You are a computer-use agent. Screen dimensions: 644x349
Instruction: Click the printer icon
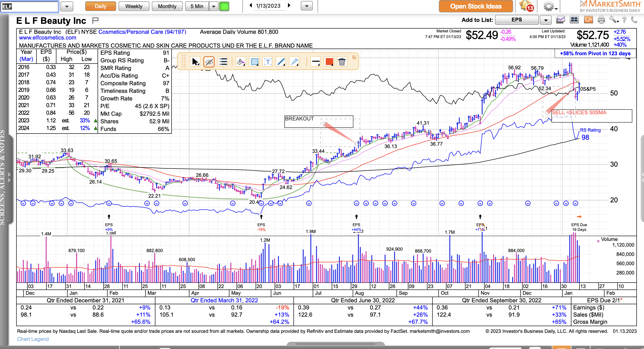pyautogui.click(x=601, y=20)
